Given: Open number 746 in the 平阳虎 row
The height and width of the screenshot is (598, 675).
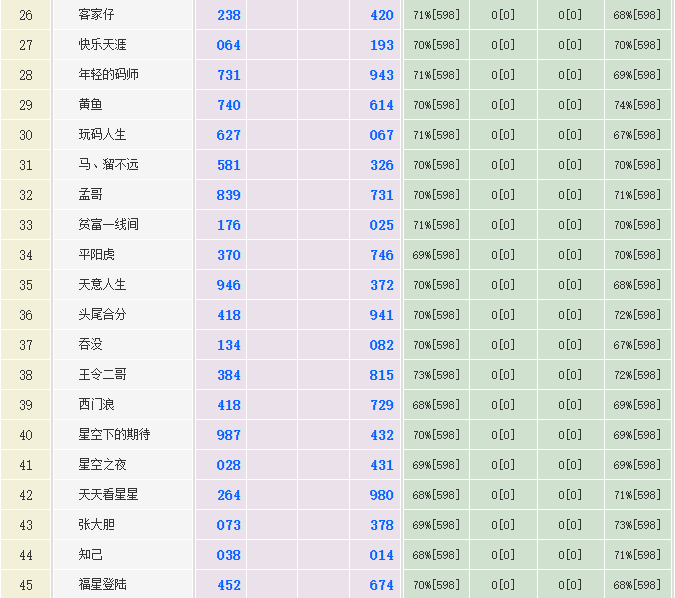Looking at the screenshot, I should 382,255.
